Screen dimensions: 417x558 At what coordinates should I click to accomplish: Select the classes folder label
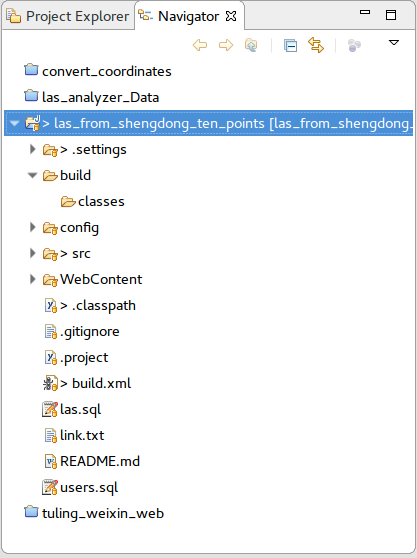101,202
